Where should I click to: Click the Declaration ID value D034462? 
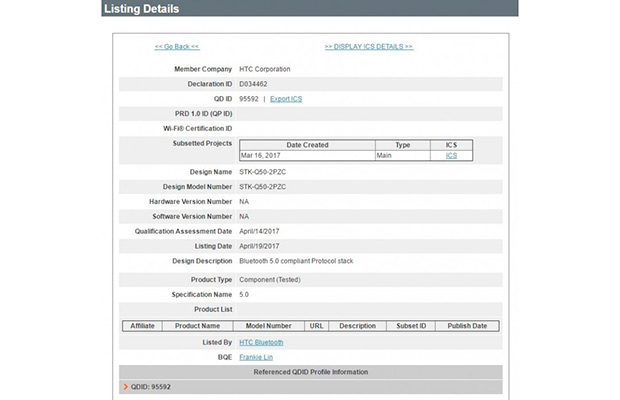254,84
